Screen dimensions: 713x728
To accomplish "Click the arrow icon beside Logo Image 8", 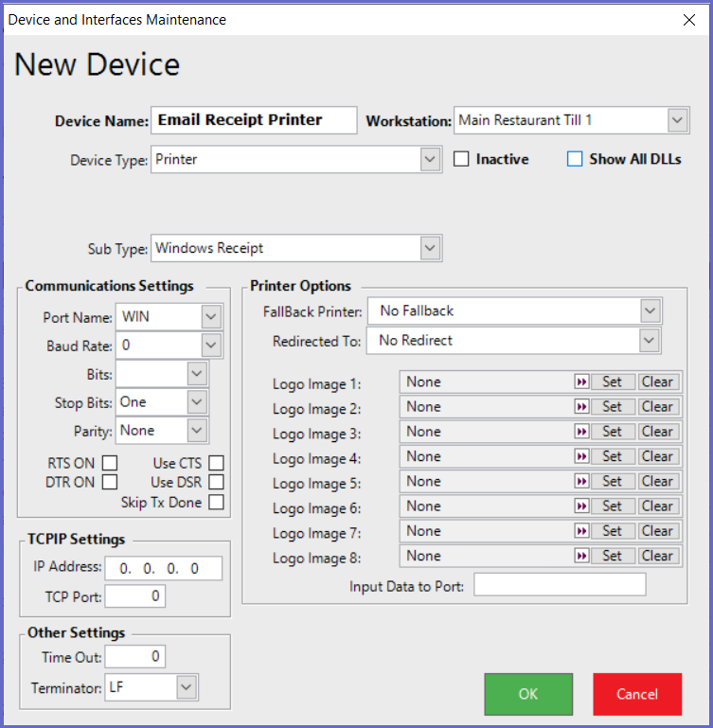I will tap(581, 556).
